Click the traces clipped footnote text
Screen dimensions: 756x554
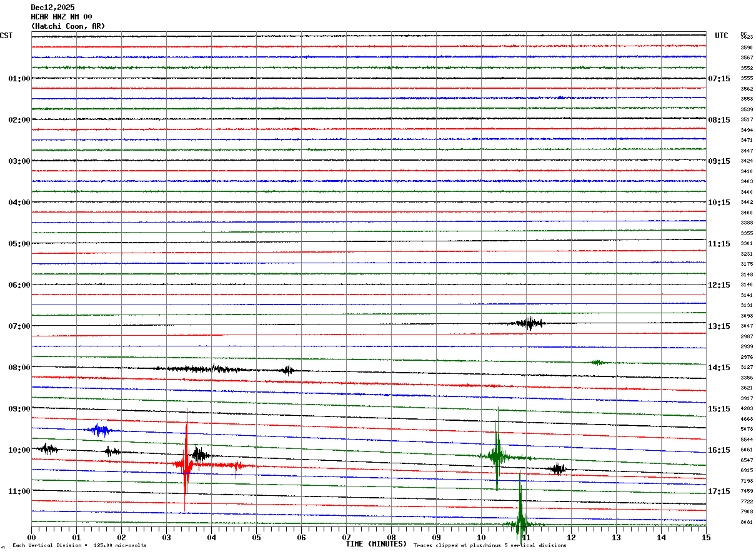490,545
